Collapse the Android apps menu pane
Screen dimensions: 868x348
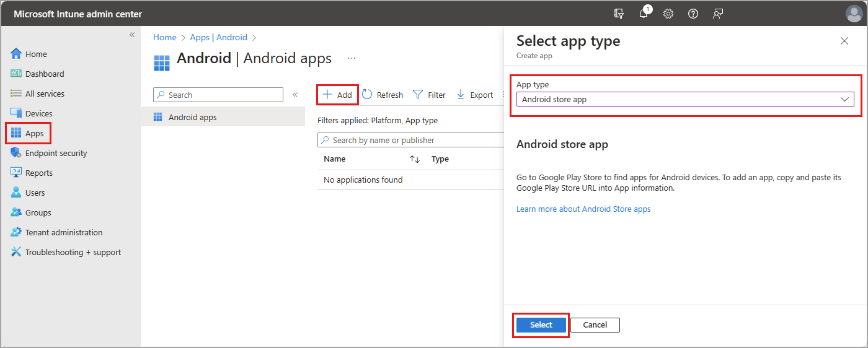point(295,95)
